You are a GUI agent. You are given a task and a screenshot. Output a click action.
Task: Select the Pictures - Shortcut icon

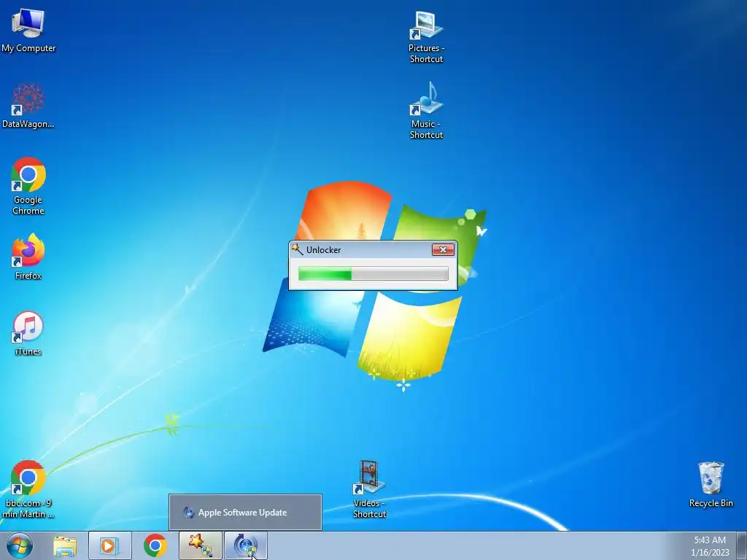[426, 37]
